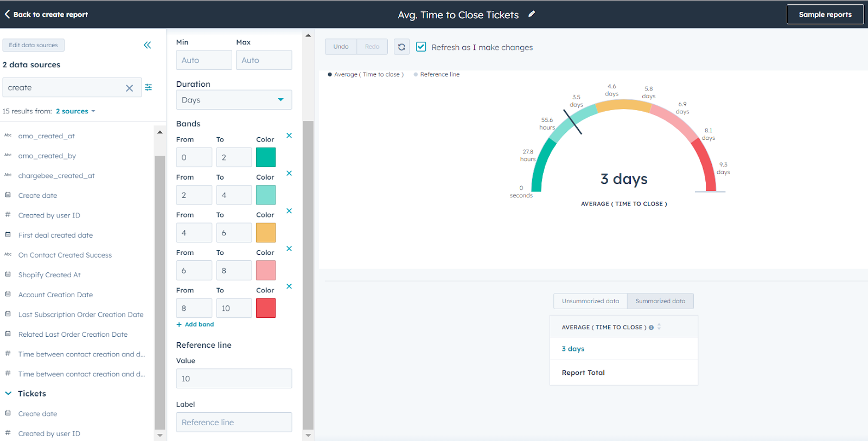
Task: Clear the 'create' search field
Action: tap(130, 88)
